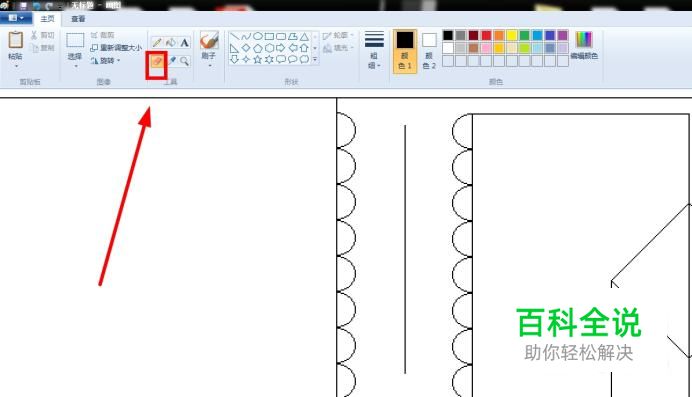Open the Edit colors (编辑颜色) dialog
The width and height of the screenshot is (692, 397).
[x=584, y=45]
